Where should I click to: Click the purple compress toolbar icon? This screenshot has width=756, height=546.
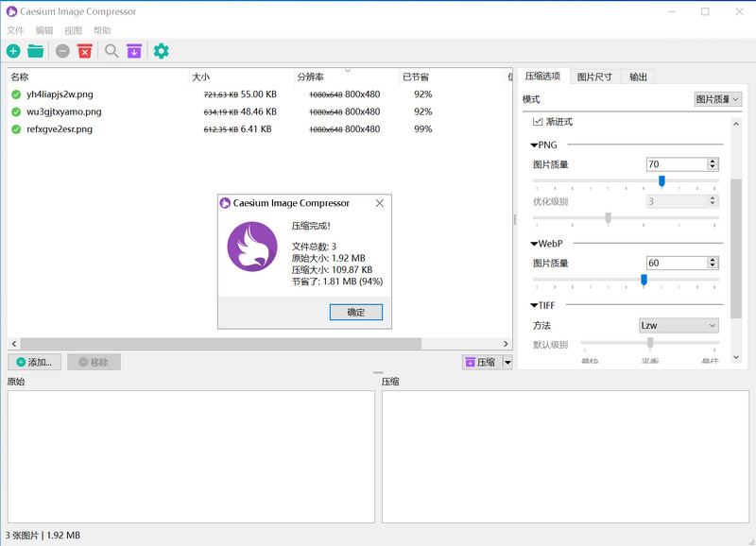tap(134, 51)
